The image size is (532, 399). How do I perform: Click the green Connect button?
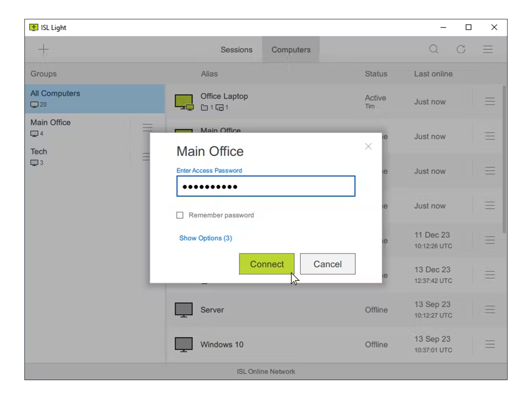(267, 264)
